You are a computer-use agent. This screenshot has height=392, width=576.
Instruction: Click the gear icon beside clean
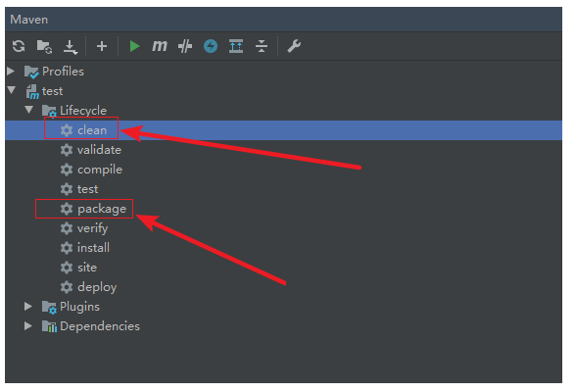tap(67, 130)
